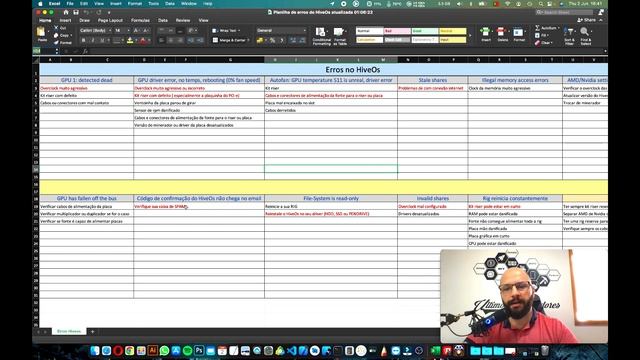The width and height of the screenshot is (640, 360).
Task: Click the Save disk icon in title bar
Action: click(76, 12)
